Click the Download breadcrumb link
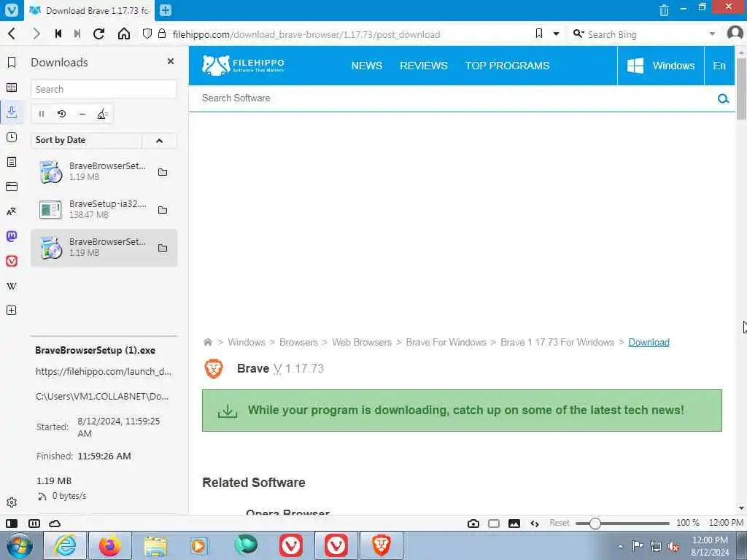The image size is (747, 560). coord(649,343)
